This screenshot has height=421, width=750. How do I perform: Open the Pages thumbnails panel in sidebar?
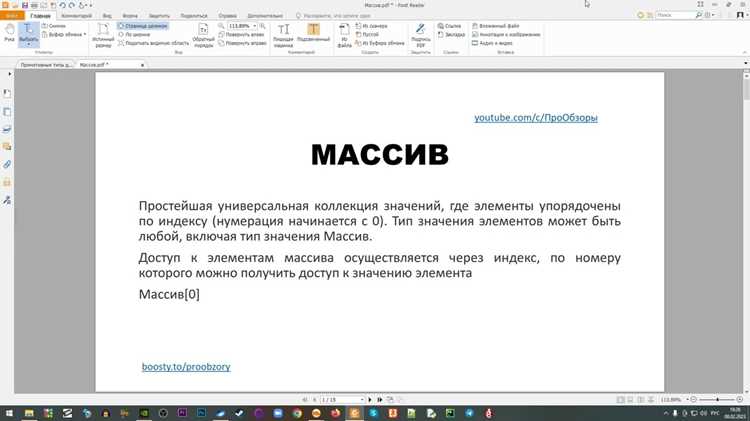coord(7,112)
